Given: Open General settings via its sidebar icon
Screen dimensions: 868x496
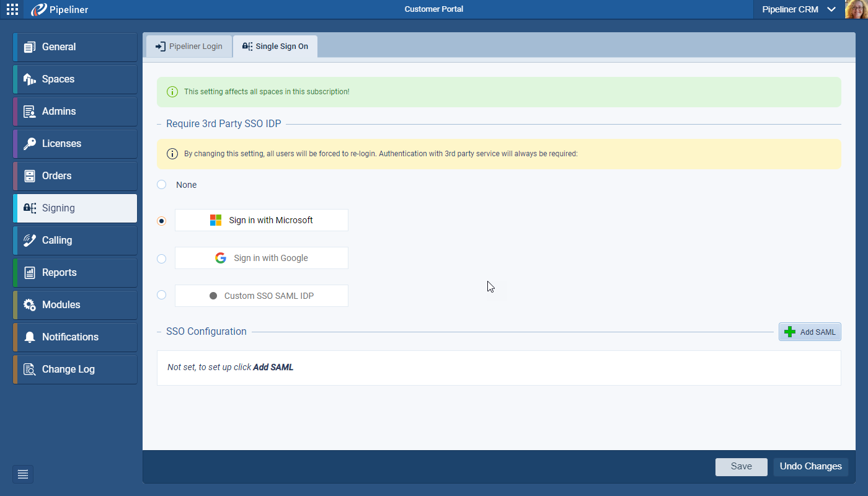Looking at the screenshot, I should [x=29, y=47].
